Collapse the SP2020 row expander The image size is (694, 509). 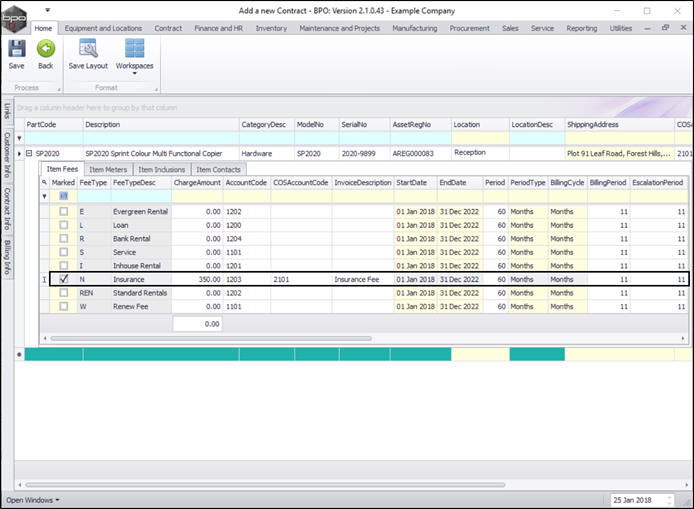pos(30,154)
